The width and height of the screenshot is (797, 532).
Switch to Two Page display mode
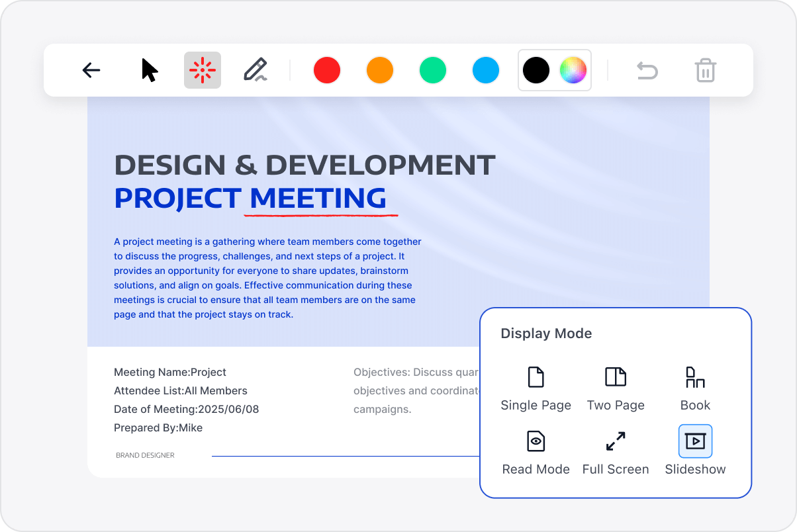coord(616,388)
